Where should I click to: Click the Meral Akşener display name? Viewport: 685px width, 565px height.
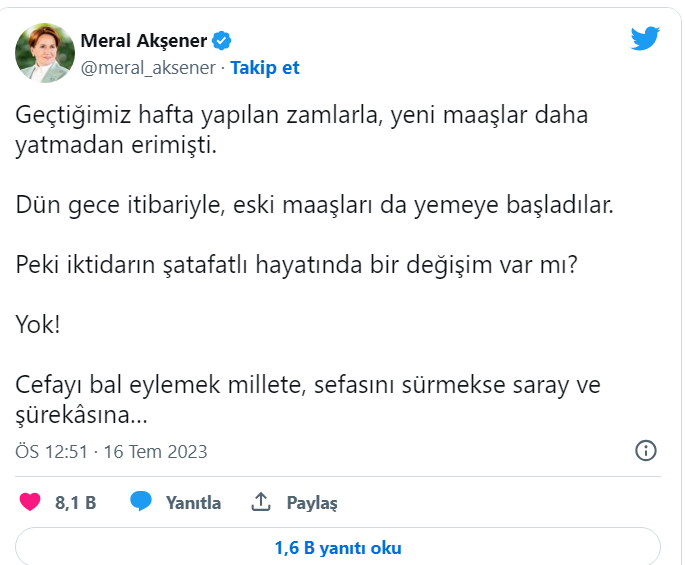(x=143, y=41)
